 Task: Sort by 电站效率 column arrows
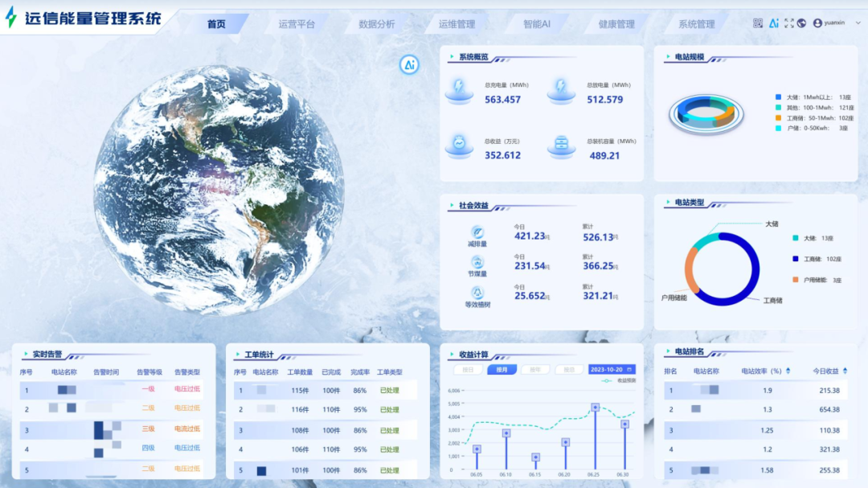coord(788,371)
